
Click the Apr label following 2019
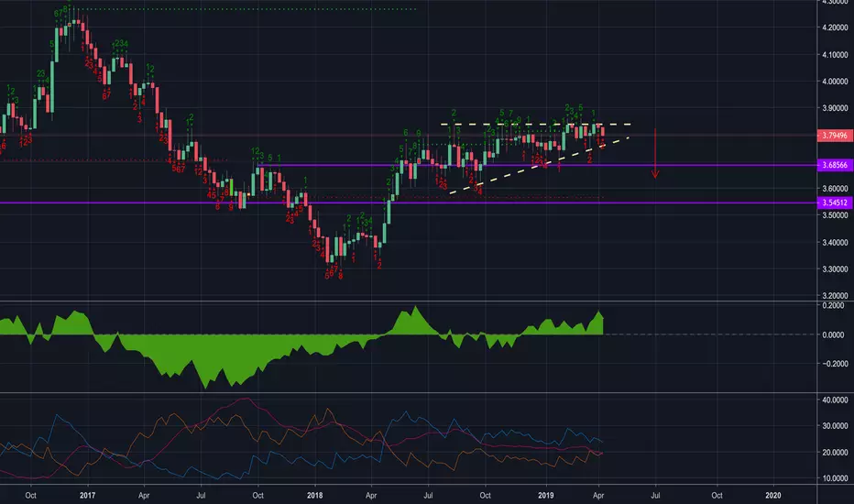tap(598, 495)
